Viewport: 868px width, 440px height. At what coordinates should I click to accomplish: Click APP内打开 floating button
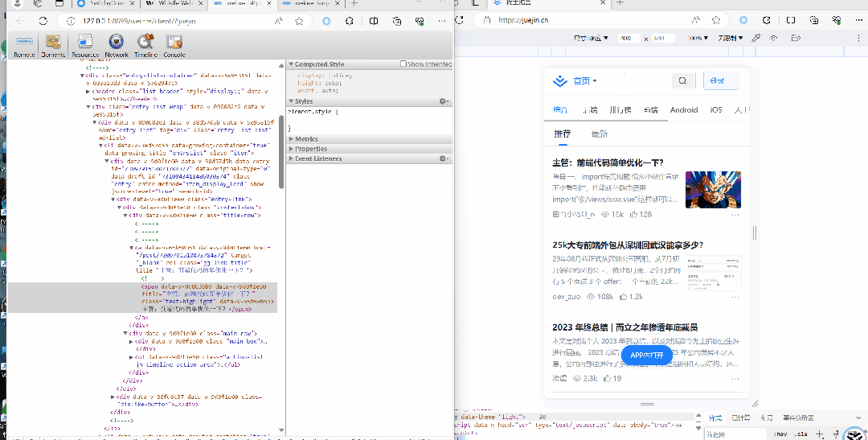click(x=646, y=356)
